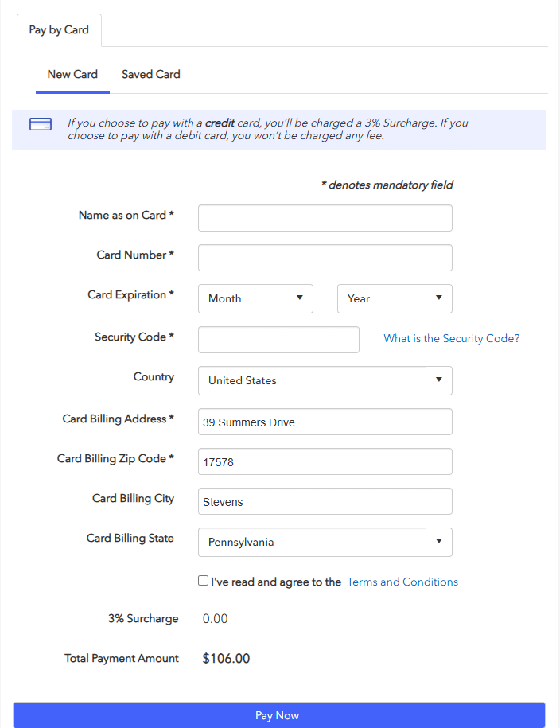Screen dimensions: 560x728
Task: Open the Terms and Conditions link
Action: coord(402,582)
